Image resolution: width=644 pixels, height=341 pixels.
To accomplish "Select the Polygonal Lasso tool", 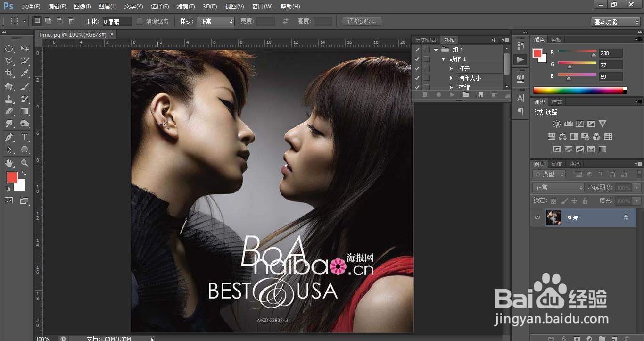I will click(x=9, y=61).
